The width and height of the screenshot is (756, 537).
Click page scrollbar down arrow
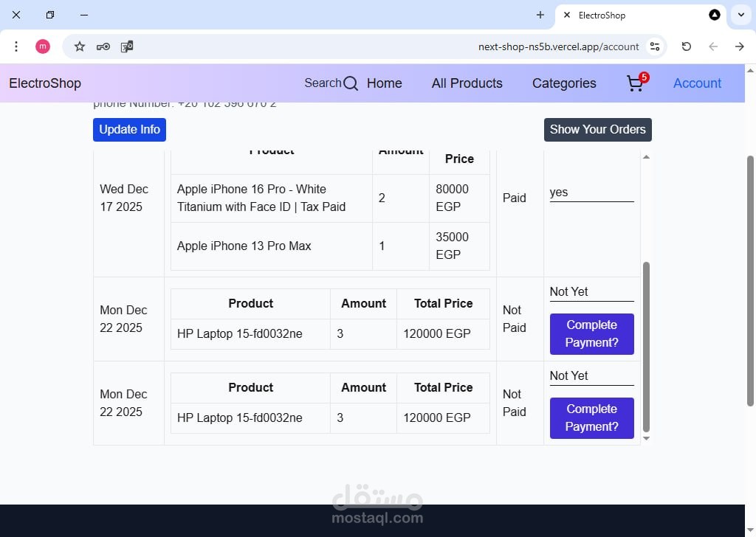click(x=750, y=530)
